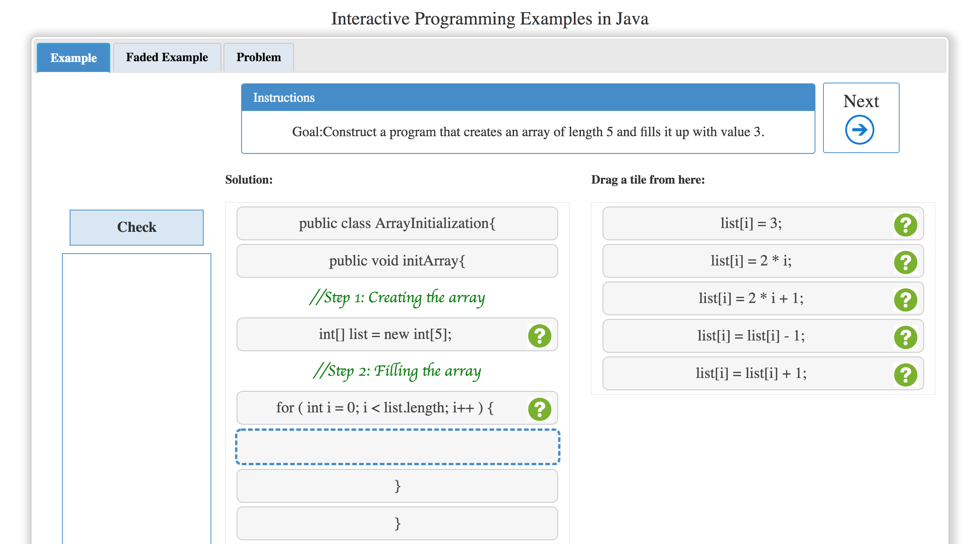The image size is (980, 544).
Task: Select the 'list[i] = 3;' tile
Action: coord(763,223)
